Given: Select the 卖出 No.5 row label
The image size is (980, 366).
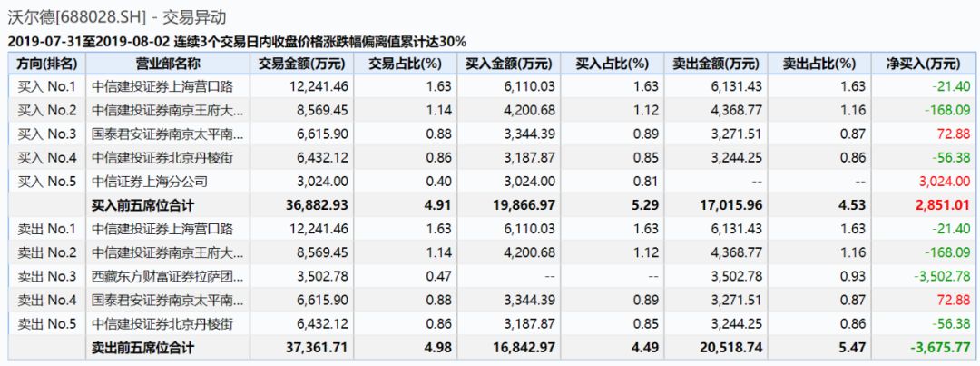Looking at the screenshot, I should (47, 324).
